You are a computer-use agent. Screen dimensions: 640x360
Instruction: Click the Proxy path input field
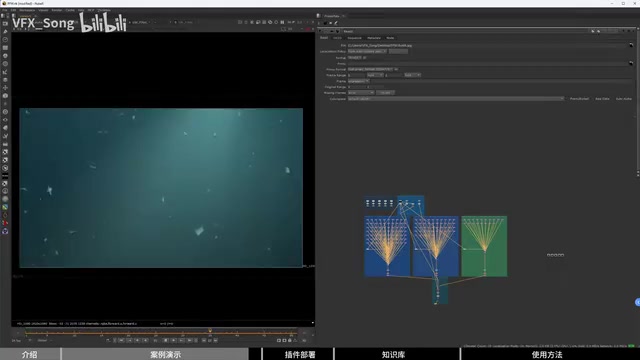point(487,64)
